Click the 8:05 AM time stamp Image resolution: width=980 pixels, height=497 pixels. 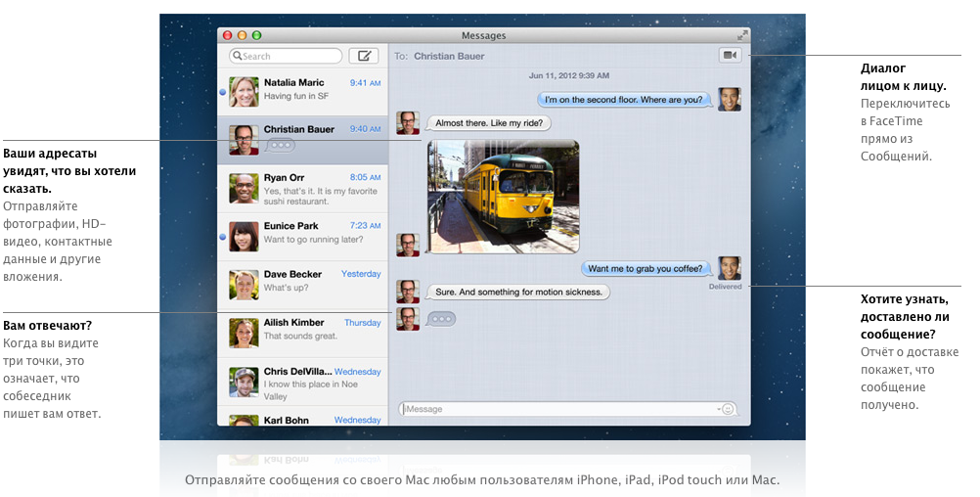pos(365,177)
